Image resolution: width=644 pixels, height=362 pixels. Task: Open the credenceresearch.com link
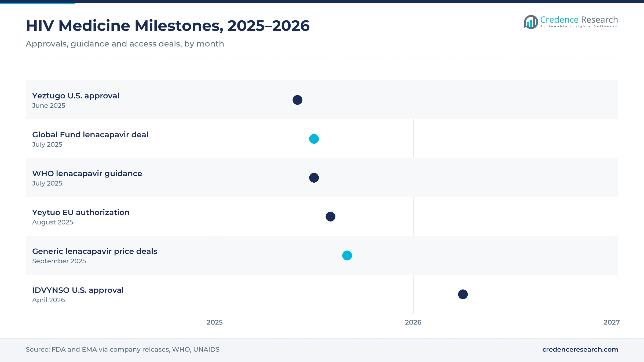(x=580, y=349)
